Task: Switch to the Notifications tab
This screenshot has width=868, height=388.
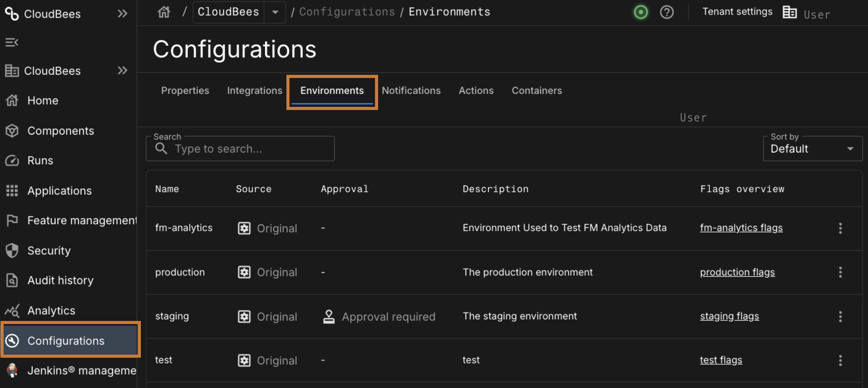Action: [411, 90]
